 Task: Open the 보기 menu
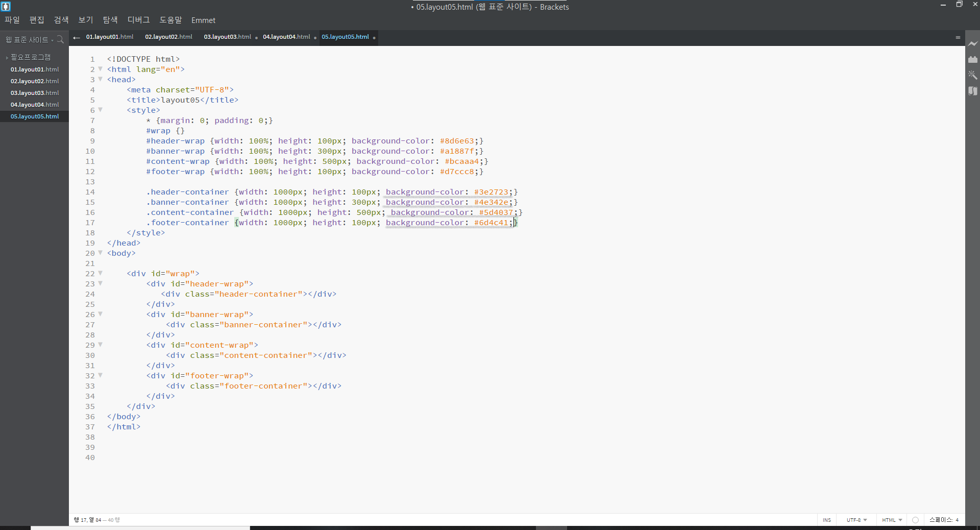[x=86, y=20]
